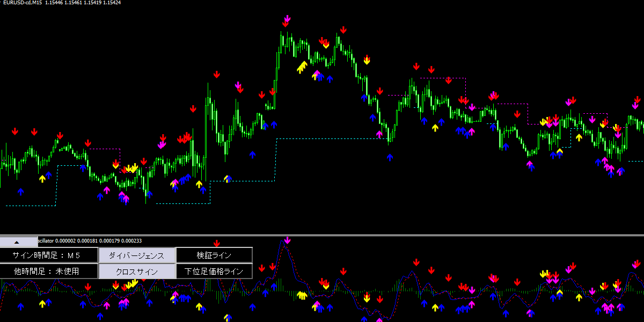Disable the クロスサイン signals
This screenshot has height=322, width=644.
point(137,271)
